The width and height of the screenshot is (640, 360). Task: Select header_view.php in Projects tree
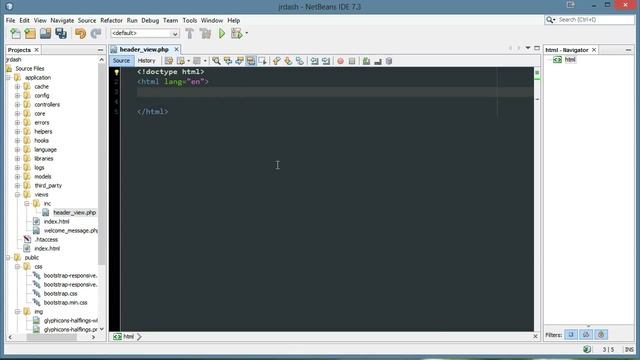[x=75, y=212]
